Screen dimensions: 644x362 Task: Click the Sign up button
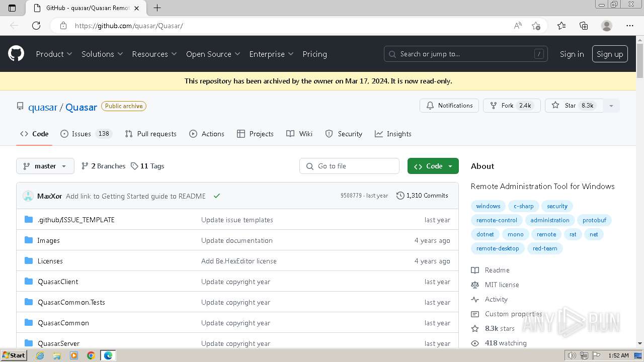(x=610, y=54)
